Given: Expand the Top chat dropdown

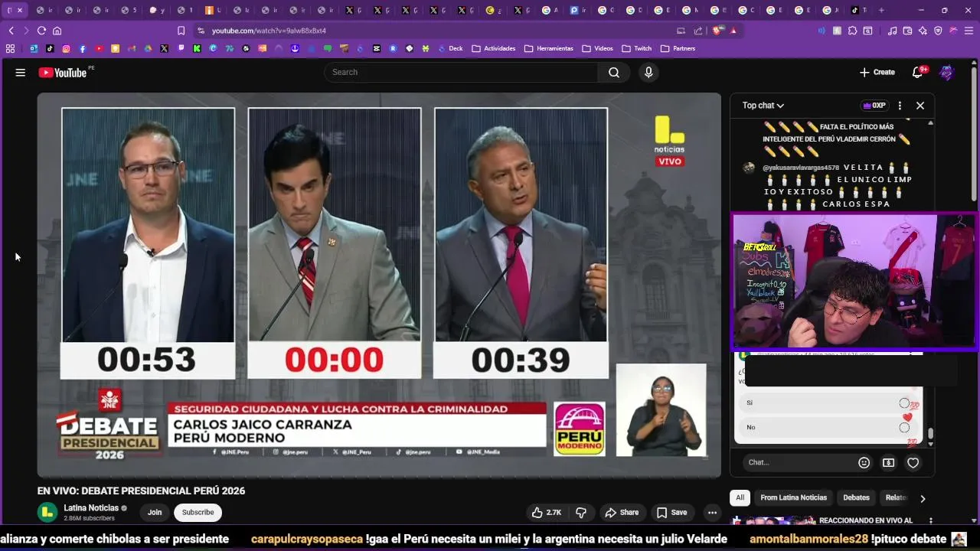Looking at the screenshot, I should 763,106.
